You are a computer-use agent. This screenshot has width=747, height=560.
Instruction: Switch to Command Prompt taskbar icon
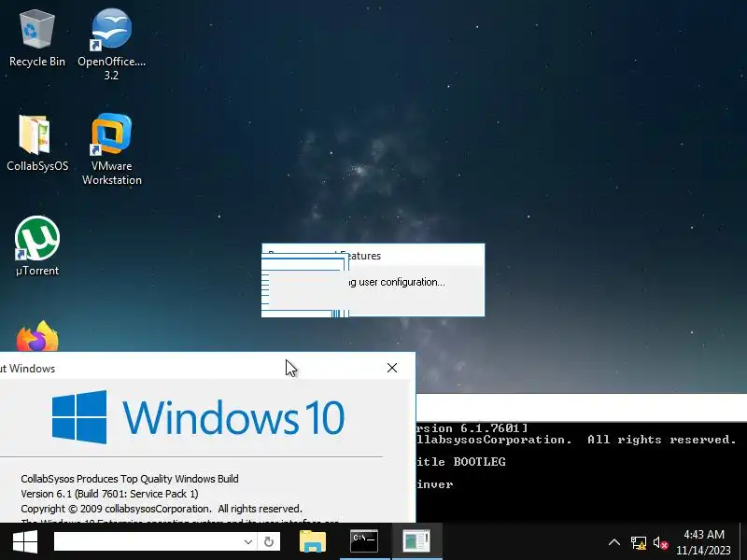(364, 541)
